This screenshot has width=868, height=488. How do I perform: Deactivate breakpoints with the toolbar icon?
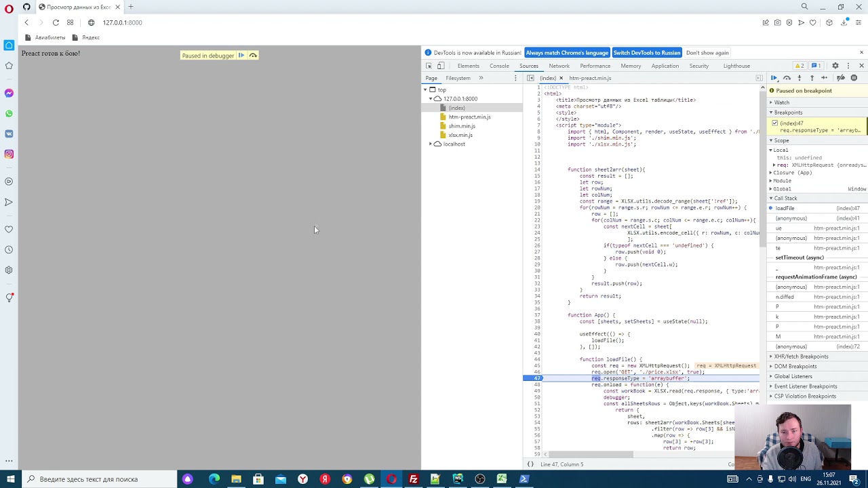(841, 78)
